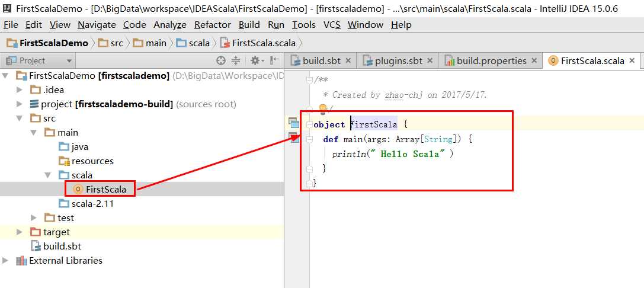
Task: Select the .idea folder label in tree
Action: [53, 89]
